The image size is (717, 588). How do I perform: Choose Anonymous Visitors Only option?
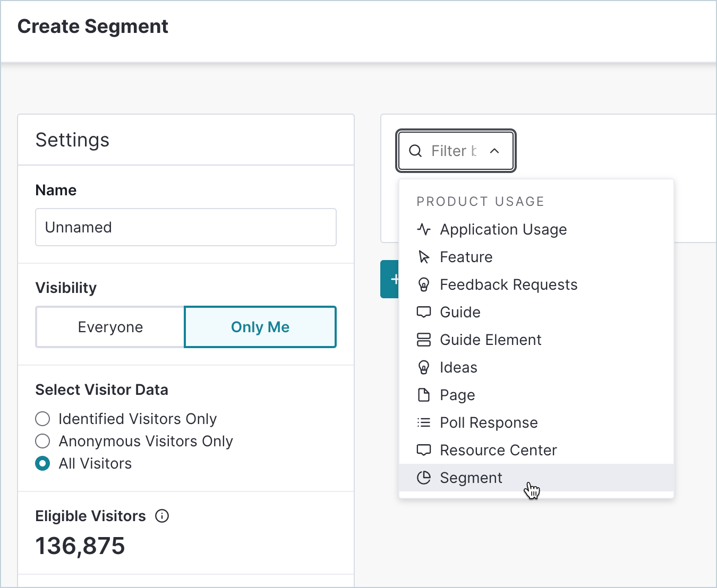tap(42, 441)
